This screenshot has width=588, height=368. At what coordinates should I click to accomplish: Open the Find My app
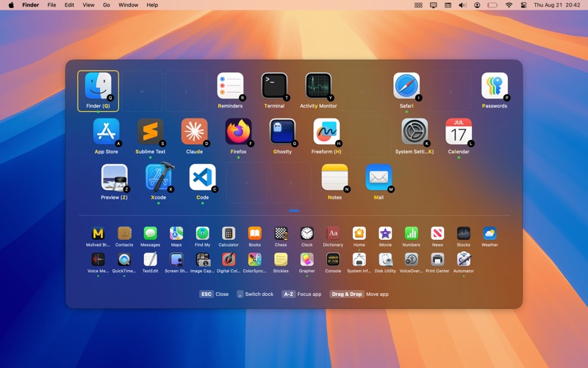click(203, 233)
